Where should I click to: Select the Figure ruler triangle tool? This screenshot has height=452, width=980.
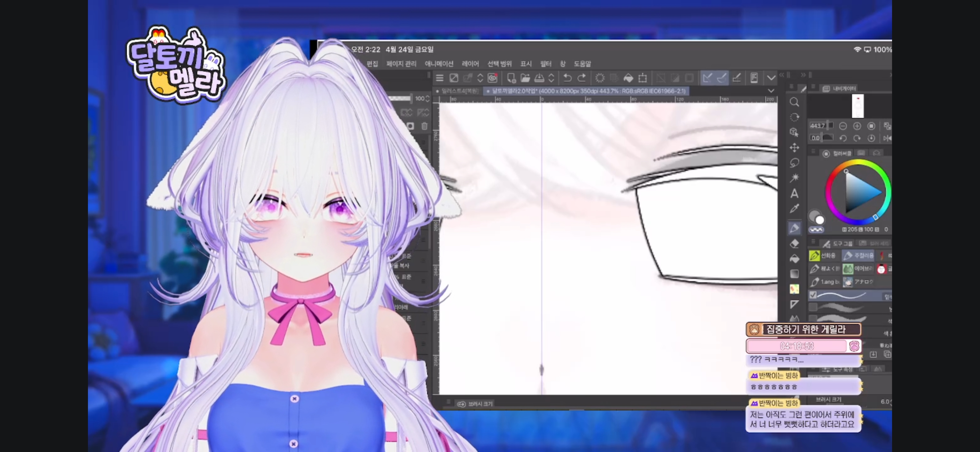(794, 304)
